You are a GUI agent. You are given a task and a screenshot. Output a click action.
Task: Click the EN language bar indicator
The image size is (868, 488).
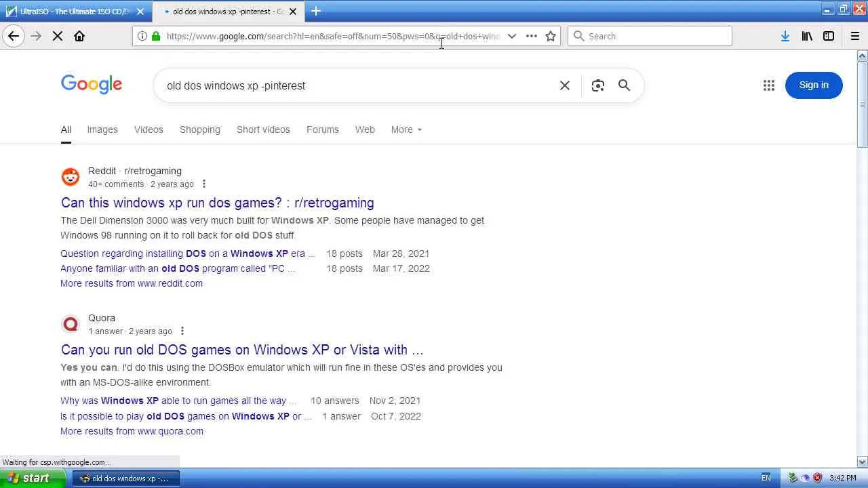(x=766, y=478)
